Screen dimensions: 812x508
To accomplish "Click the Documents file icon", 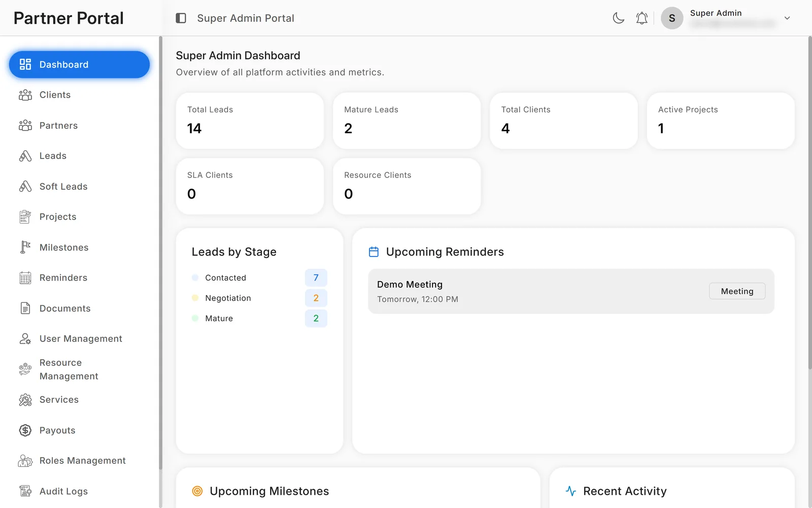I will (25, 308).
